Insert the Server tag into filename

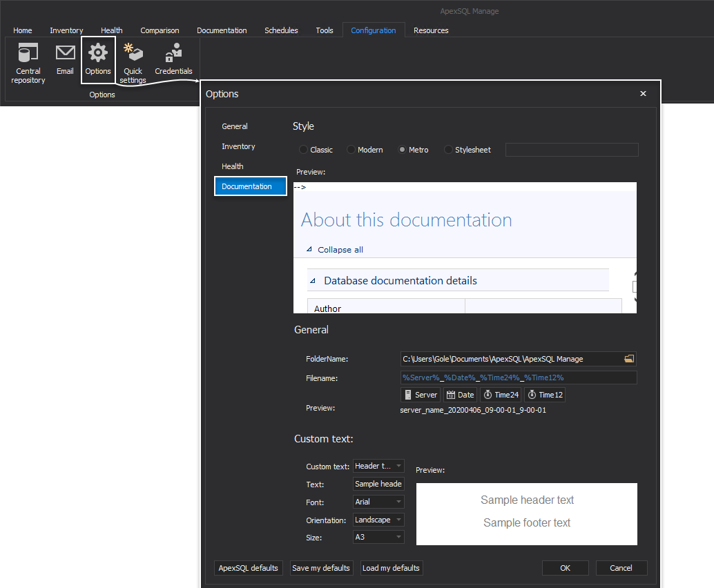coord(421,395)
